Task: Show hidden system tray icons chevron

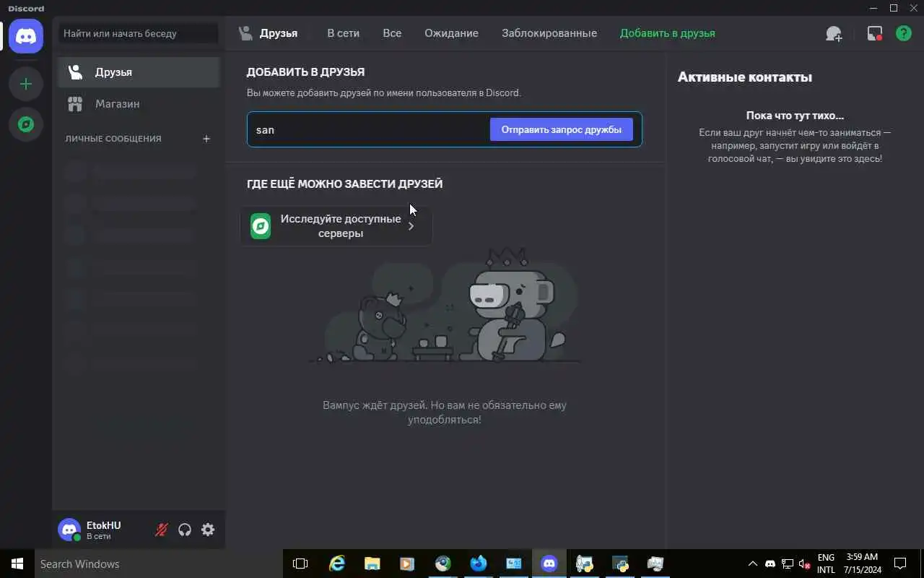Action: (x=752, y=564)
